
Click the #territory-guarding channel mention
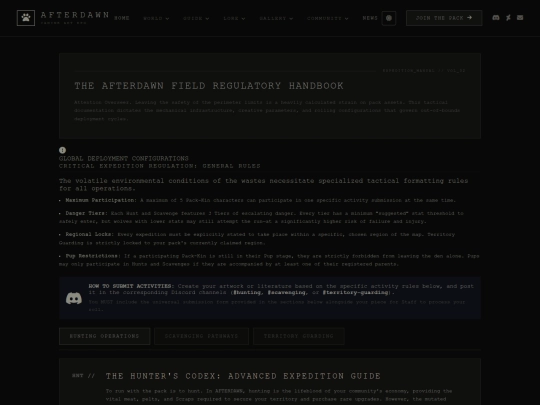(355, 292)
